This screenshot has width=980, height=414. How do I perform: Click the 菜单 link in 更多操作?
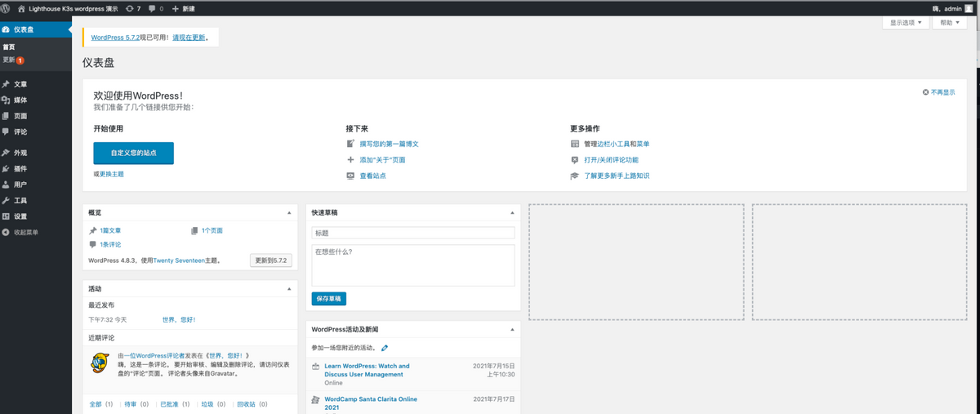click(644, 144)
